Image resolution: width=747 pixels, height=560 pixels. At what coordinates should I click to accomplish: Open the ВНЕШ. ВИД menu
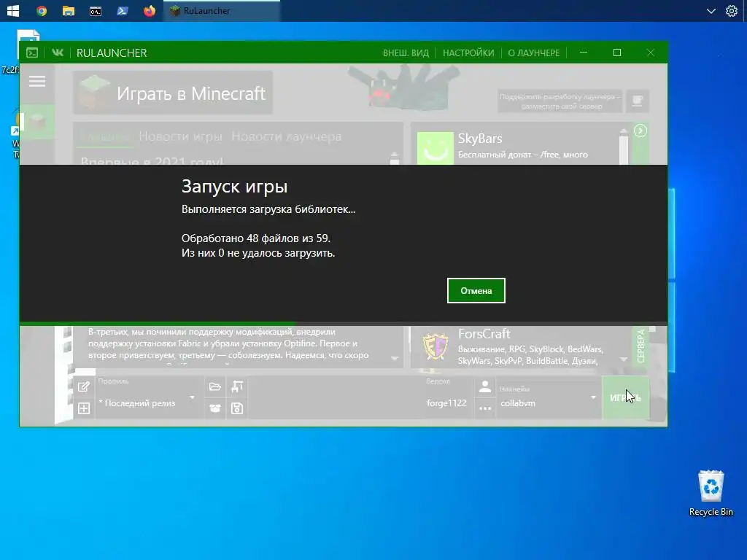406,52
